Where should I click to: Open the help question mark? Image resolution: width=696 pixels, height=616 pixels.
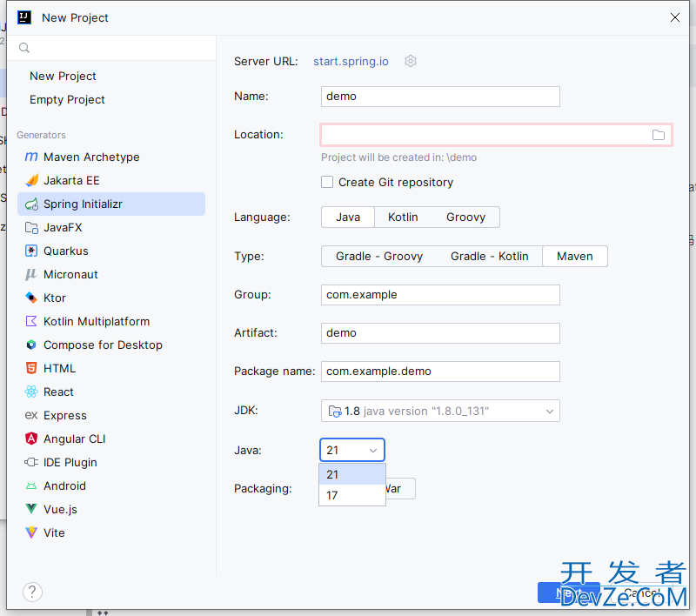pyautogui.click(x=32, y=592)
